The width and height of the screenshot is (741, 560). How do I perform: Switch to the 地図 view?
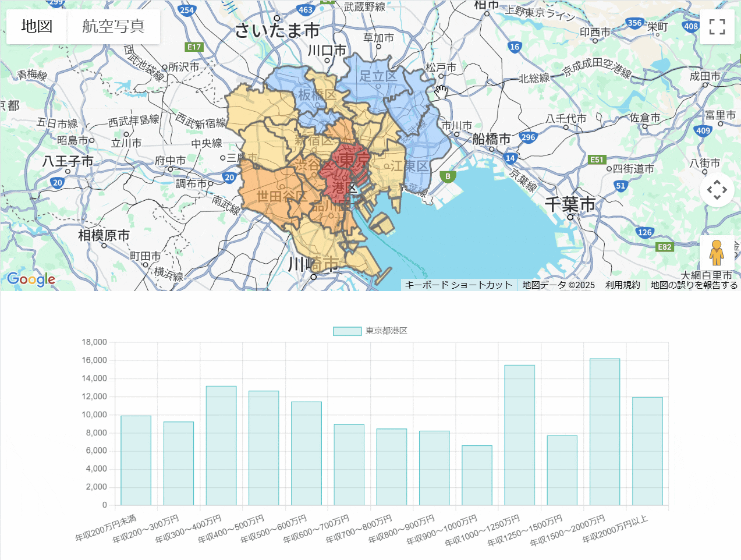tap(36, 26)
